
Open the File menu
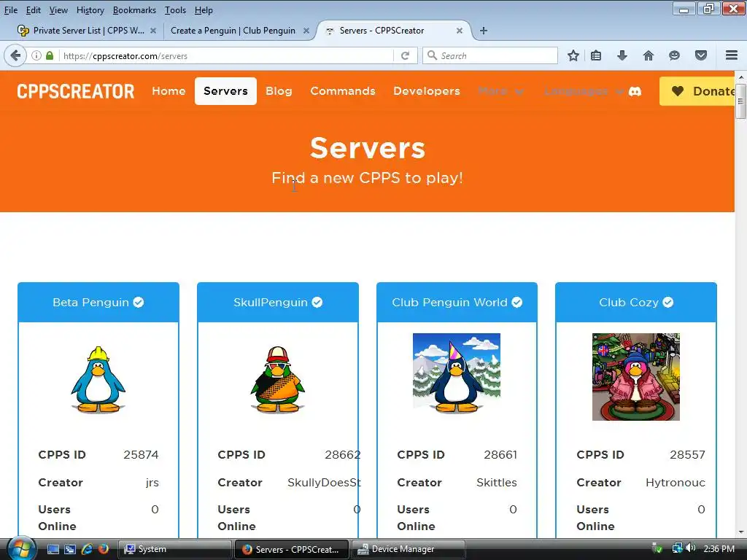point(11,10)
